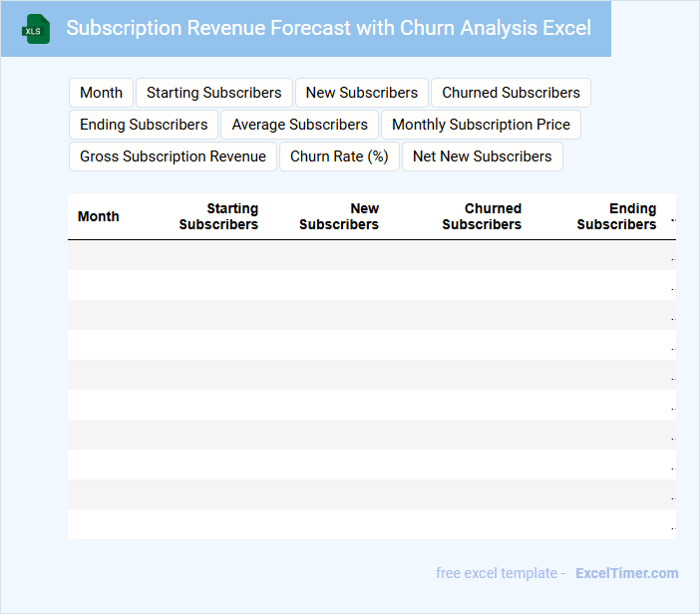Select the Ending Subscribers tag

coord(144,125)
